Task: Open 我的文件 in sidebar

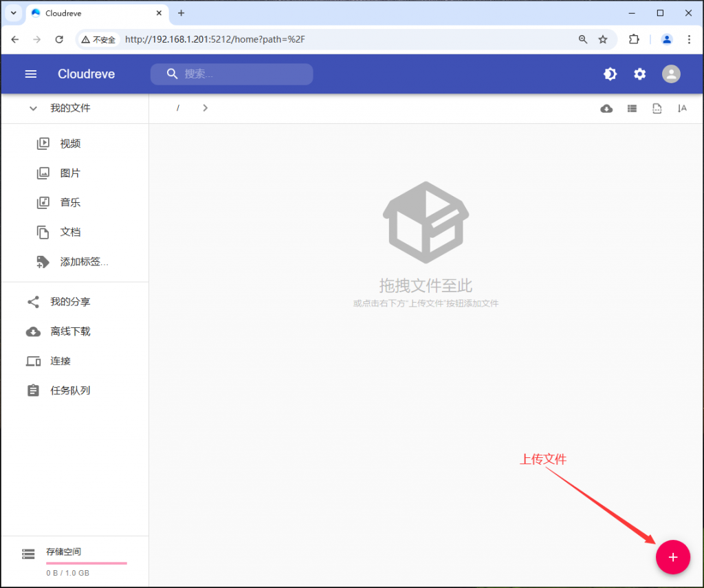Action: [x=71, y=108]
